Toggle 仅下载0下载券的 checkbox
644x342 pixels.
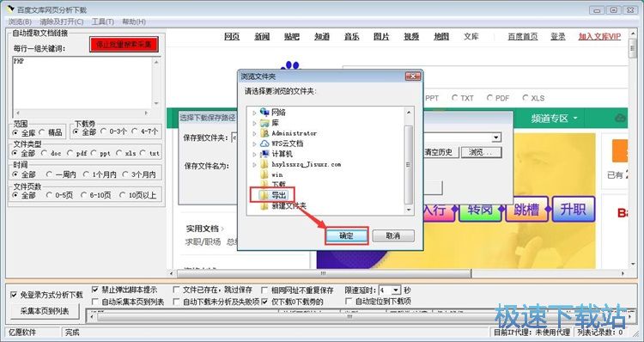point(264,302)
